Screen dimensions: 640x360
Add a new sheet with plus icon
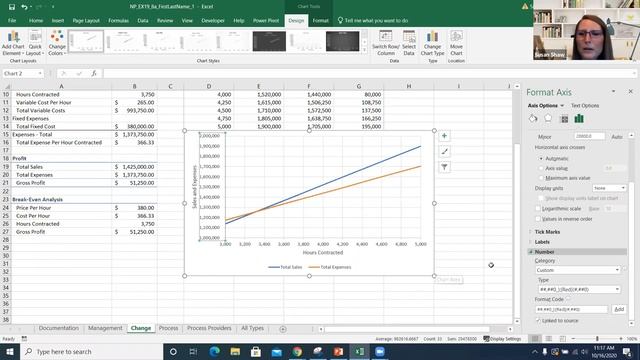(283, 329)
